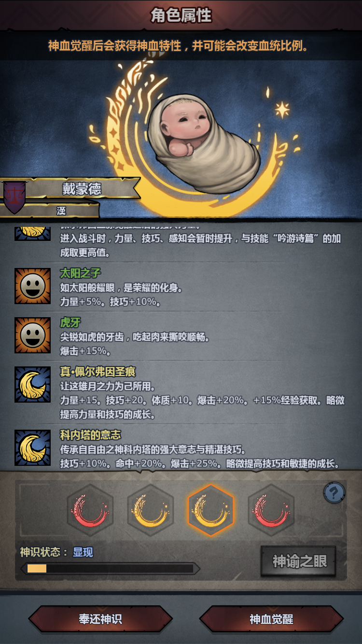362x644 pixels.
Task: Select the fourth red crescent hexagon slot
Action: 271,510
